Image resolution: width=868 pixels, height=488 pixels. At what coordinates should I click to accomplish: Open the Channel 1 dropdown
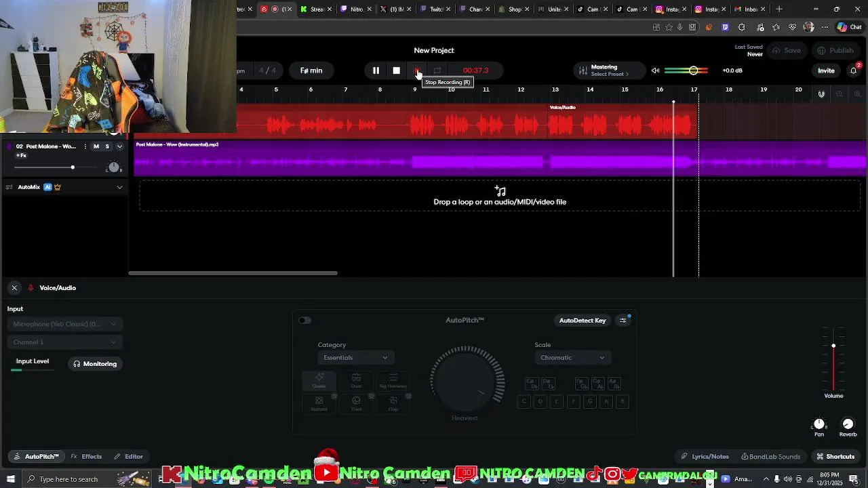pos(64,342)
